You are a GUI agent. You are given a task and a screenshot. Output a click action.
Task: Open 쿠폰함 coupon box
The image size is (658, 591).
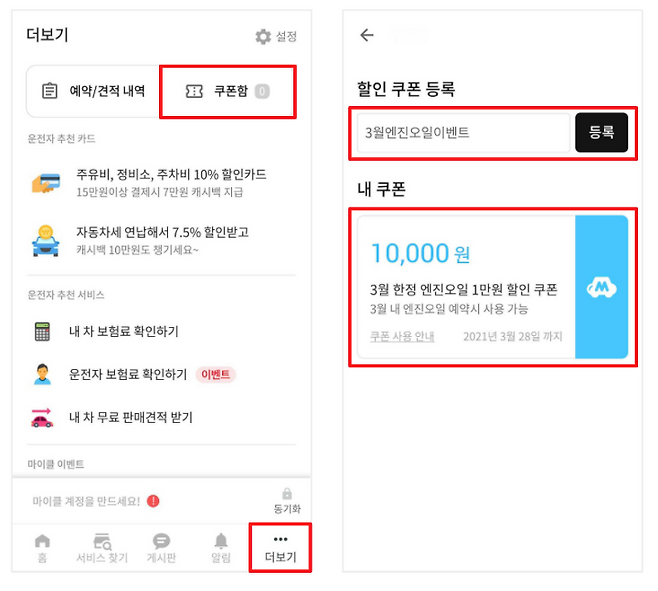(227, 91)
